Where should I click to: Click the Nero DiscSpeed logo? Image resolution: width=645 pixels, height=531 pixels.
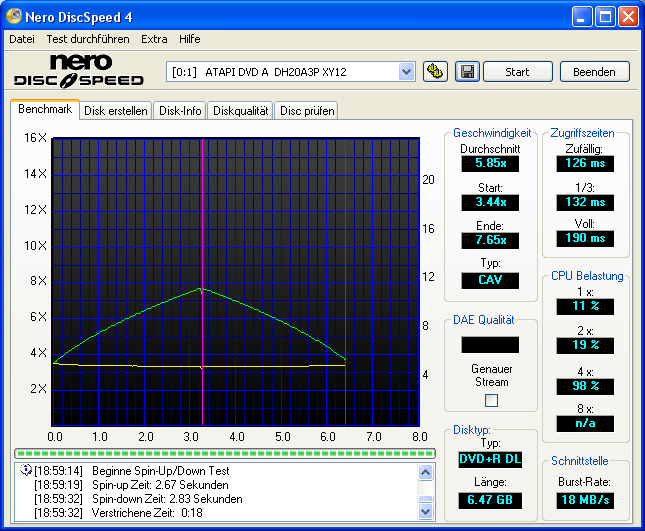[79, 71]
